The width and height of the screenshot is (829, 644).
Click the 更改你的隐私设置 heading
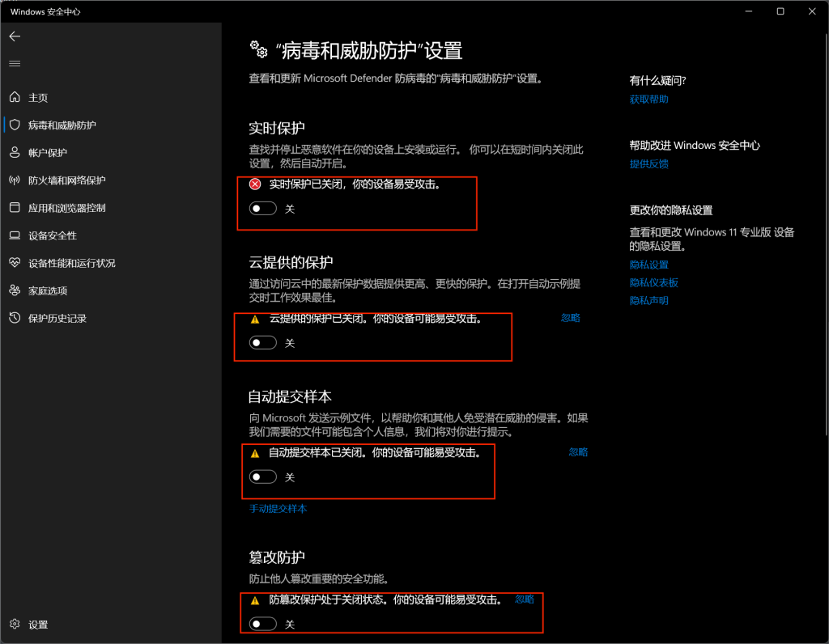(x=671, y=210)
